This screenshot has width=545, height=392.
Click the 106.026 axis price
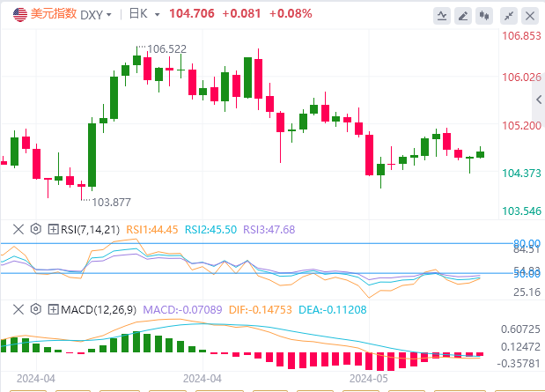coord(522,78)
